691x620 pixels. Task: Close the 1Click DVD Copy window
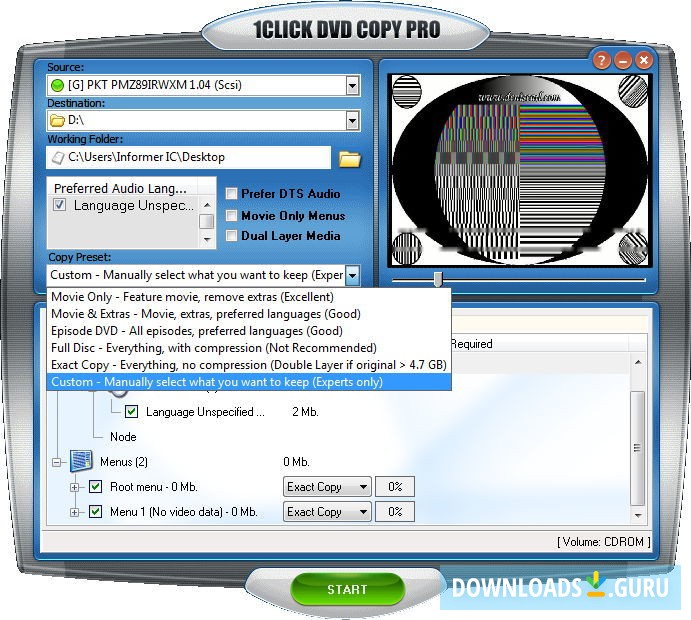pyautogui.click(x=643, y=60)
